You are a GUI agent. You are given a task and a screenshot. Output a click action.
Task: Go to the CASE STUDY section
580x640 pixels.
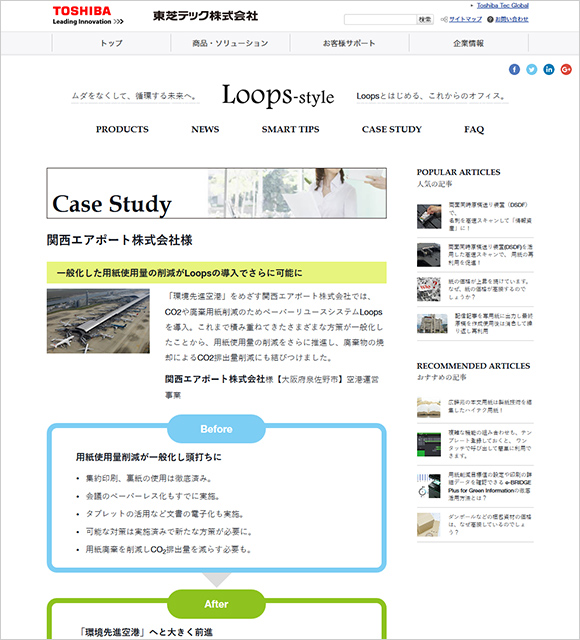click(392, 129)
